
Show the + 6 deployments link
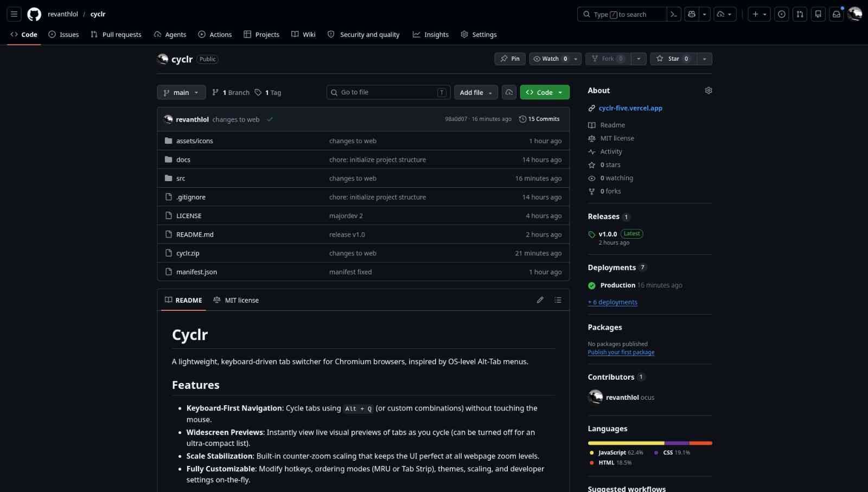612,302
